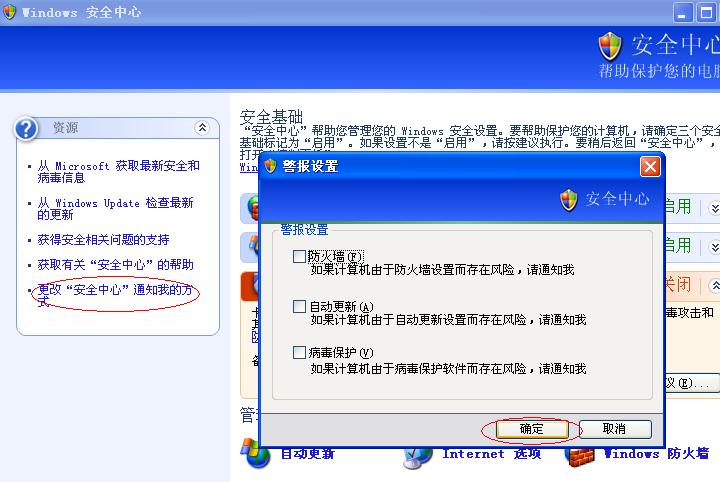Enable the 防火墙(F) firewall alert checkbox

click(x=299, y=256)
